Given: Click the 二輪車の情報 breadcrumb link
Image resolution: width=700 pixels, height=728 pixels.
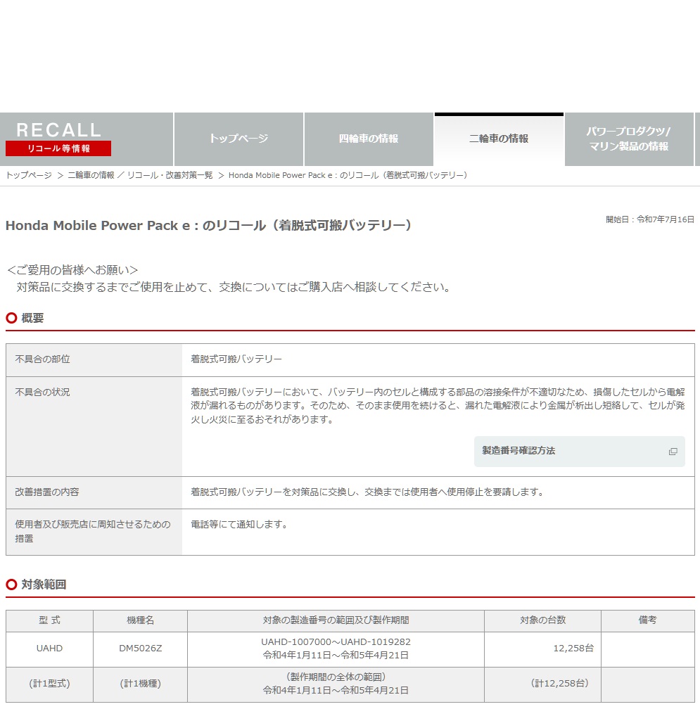Looking at the screenshot, I should point(91,175).
